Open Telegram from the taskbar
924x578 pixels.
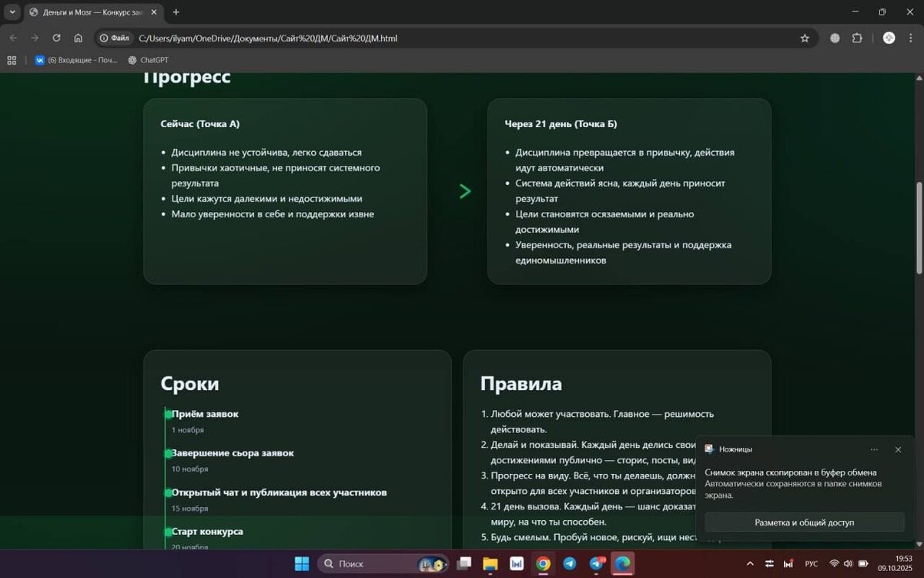point(569,563)
